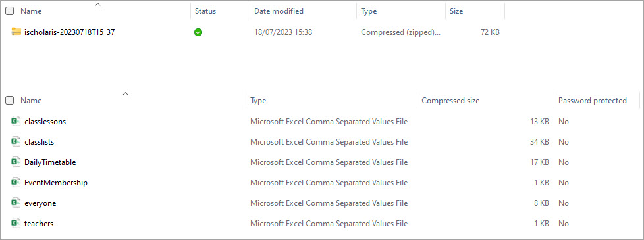Click the Size column header in the upper list

pyautogui.click(x=456, y=11)
